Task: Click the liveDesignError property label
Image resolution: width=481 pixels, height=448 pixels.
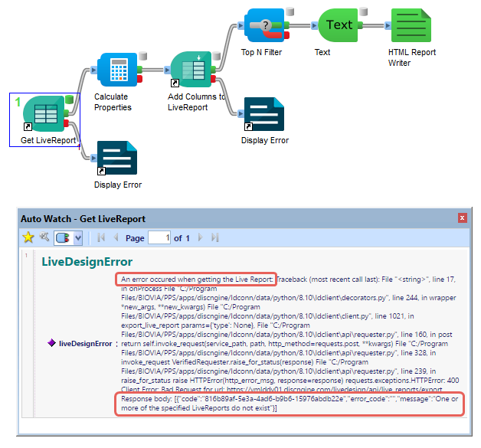Action: (85, 343)
